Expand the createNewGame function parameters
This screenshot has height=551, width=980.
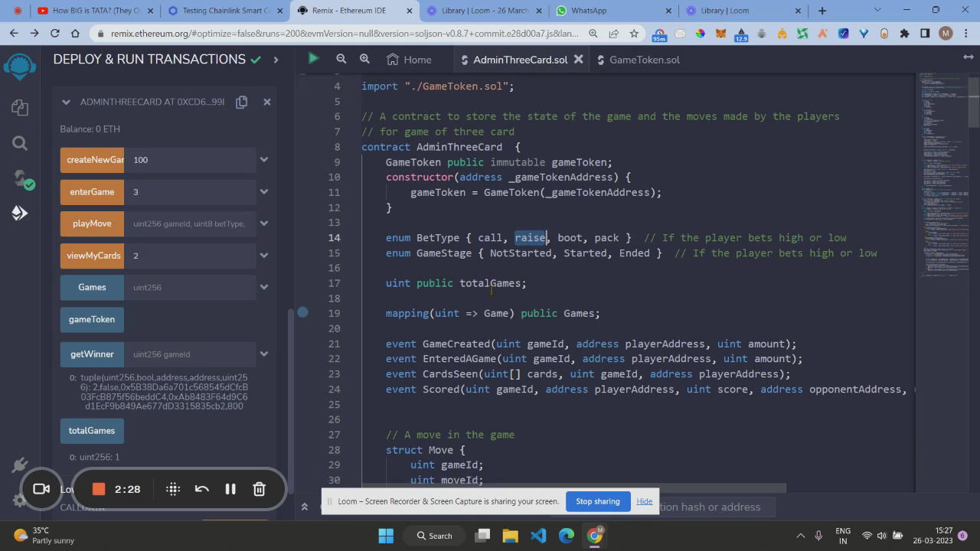(264, 160)
